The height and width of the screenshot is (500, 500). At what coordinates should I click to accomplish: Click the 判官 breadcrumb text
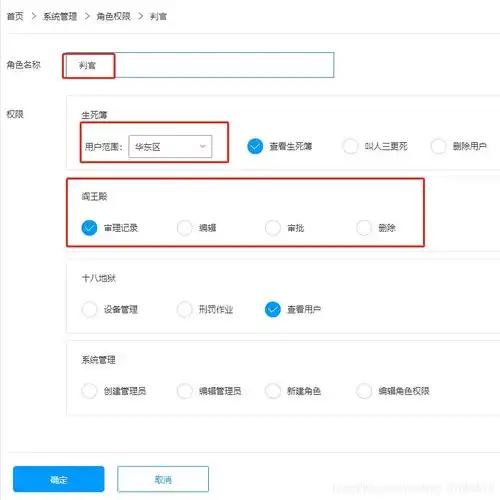click(x=158, y=16)
